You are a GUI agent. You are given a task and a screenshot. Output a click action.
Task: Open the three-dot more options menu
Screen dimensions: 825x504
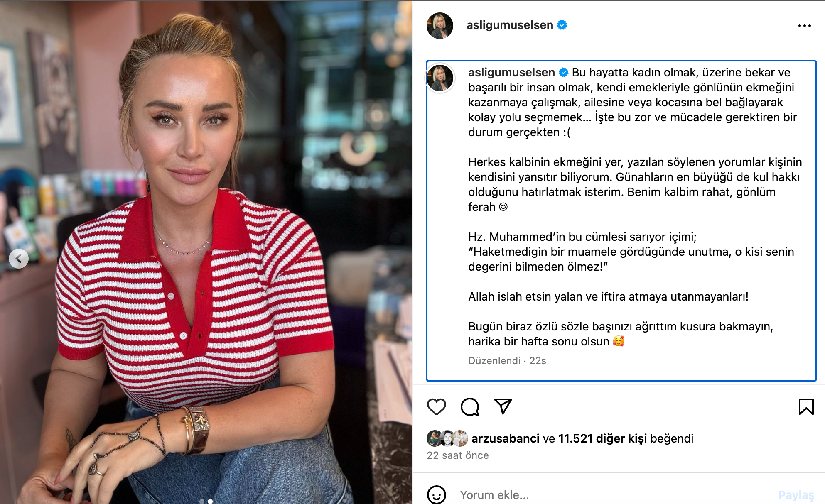tap(805, 26)
